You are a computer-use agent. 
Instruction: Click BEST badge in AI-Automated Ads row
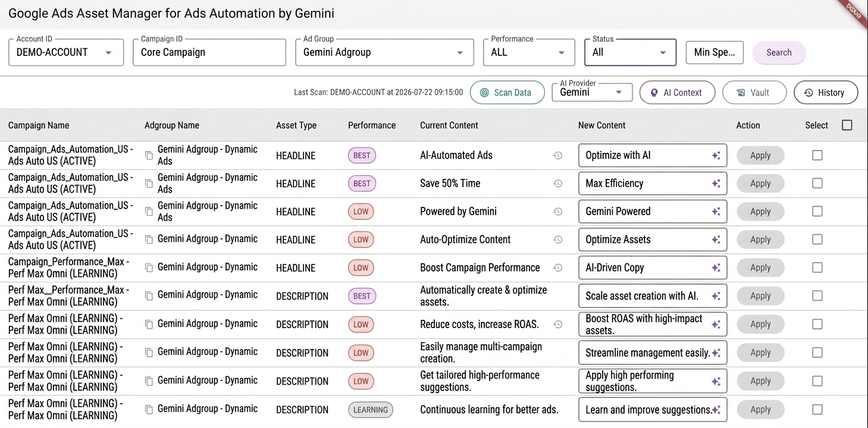point(362,155)
